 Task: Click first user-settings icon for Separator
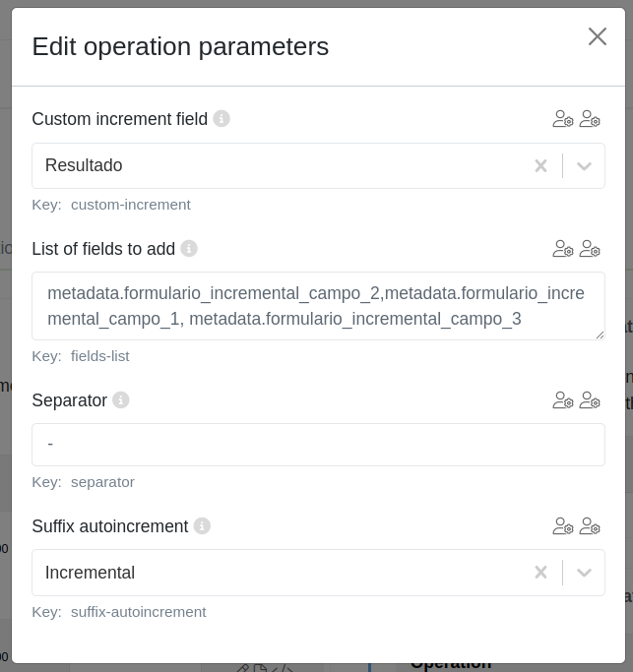[563, 400]
